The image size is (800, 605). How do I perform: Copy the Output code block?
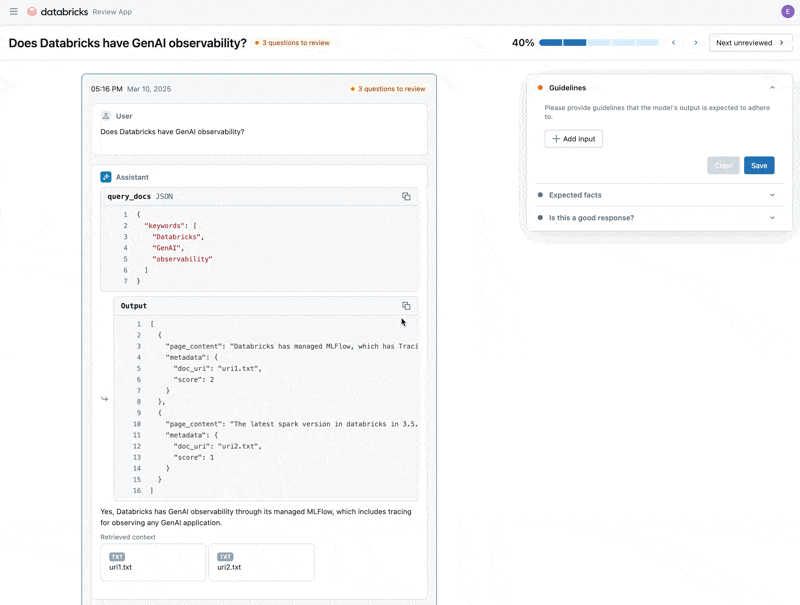coord(406,306)
